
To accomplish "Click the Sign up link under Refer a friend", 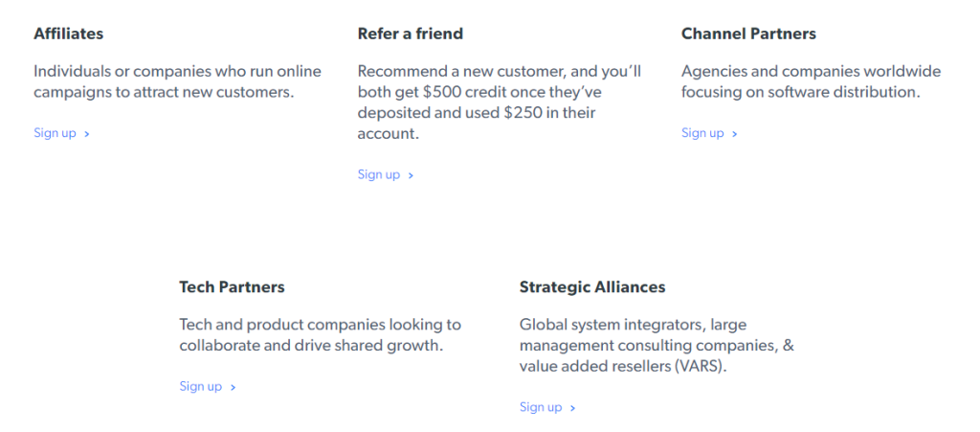I will [379, 174].
